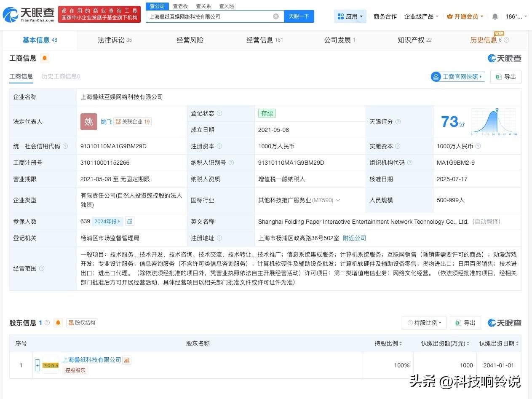Select the 查公司 search tab
Screen dimensions: 532x399
[157, 6]
